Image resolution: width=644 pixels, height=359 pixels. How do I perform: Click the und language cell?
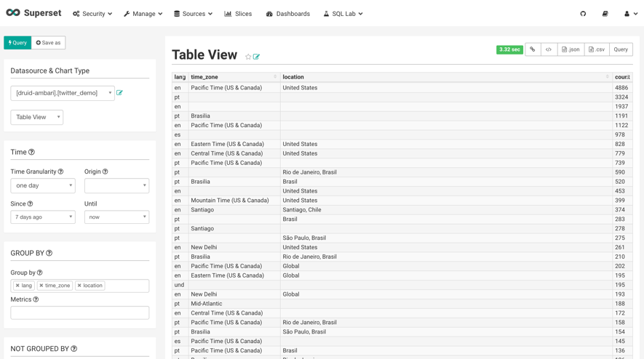pos(179,285)
